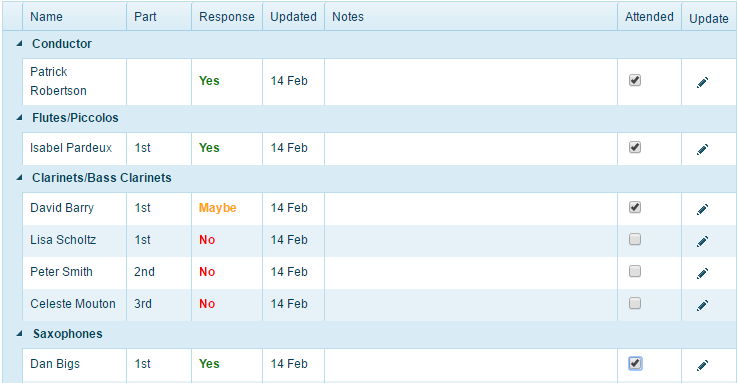The width and height of the screenshot is (738, 383).
Task: Collapse the Clarinets/Bass Clarinets group
Action: click(19, 177)
